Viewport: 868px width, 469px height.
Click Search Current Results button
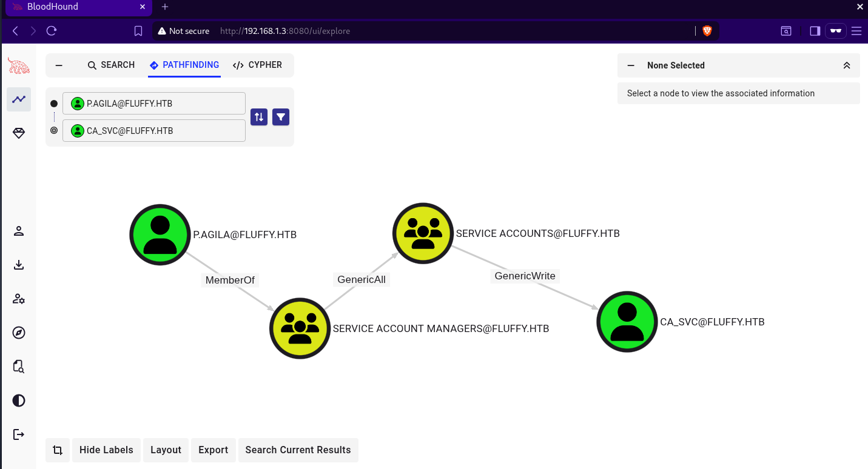(298, 450)
